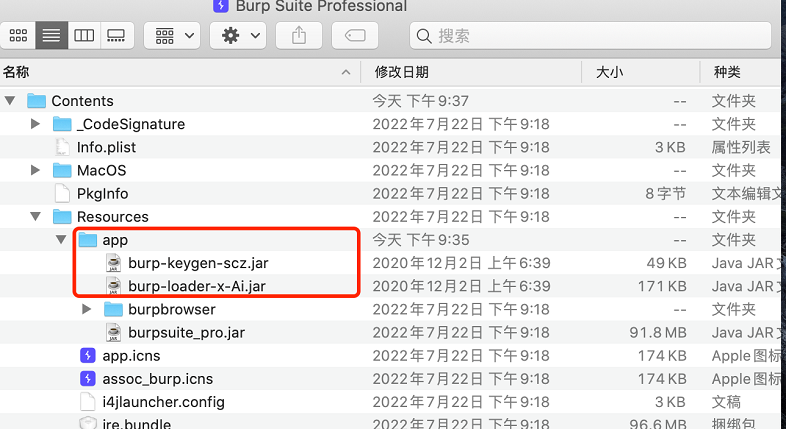Open the share button menu
The height and width of the screenshot is (429, 786).
point(299,36)
